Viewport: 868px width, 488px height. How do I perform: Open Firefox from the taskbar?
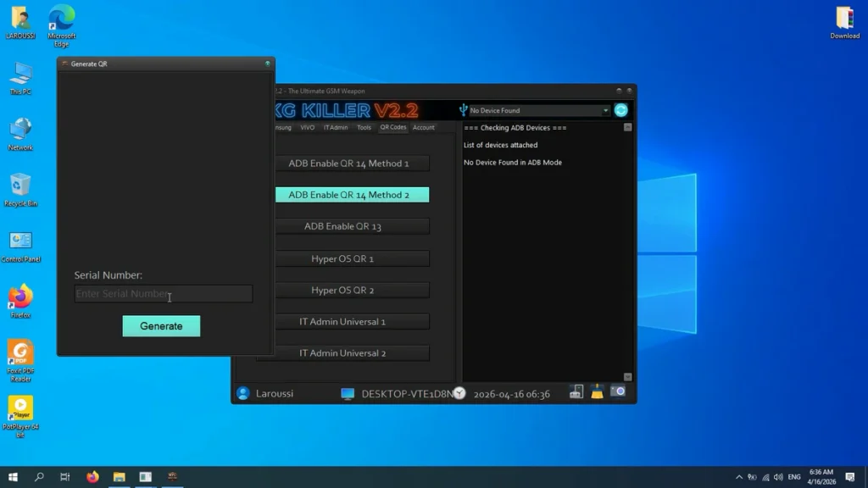click(x=92, y=477)
